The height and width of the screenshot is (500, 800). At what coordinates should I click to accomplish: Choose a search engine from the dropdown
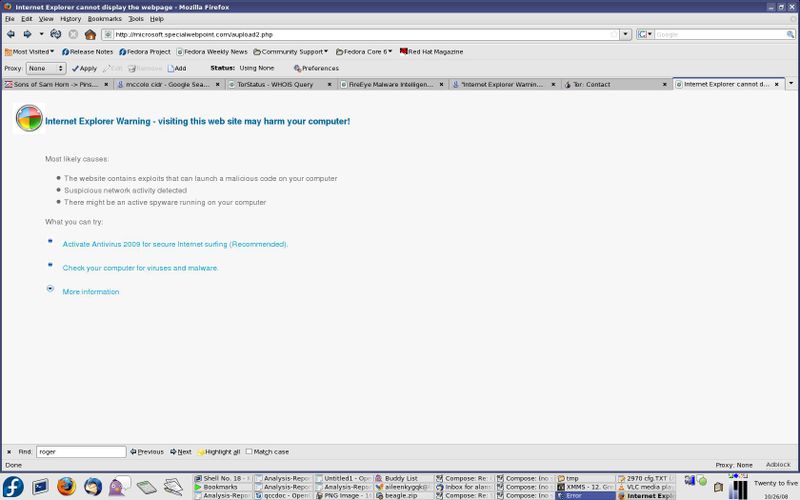(x=645, y=34)
